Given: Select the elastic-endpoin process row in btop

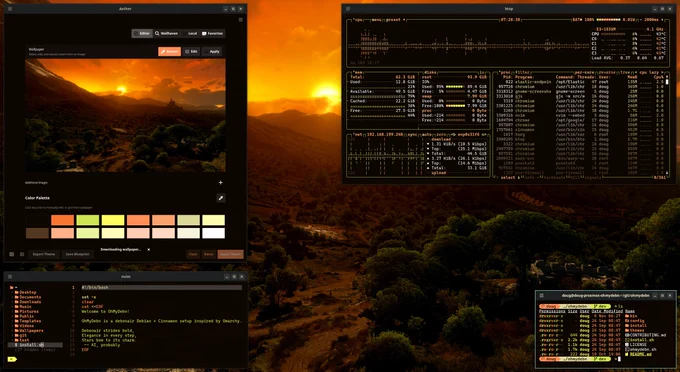Looking at the screenshot, I should pyautogui.click(x=580, y=82).
